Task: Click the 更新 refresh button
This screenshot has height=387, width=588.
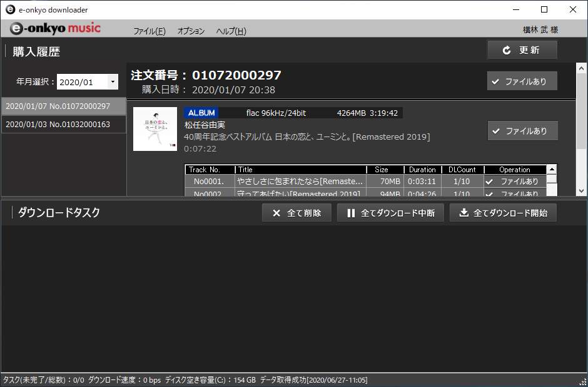Action: (522, 50)
